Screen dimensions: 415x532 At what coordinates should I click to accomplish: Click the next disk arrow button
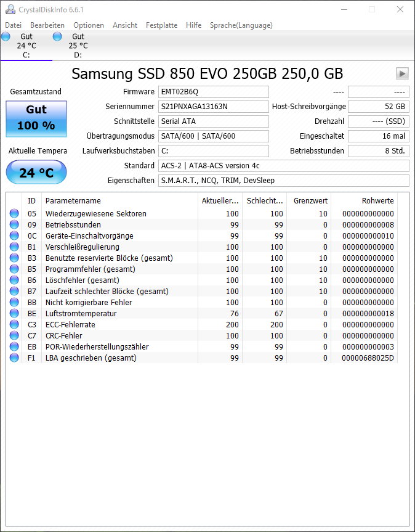click(402, 73)
